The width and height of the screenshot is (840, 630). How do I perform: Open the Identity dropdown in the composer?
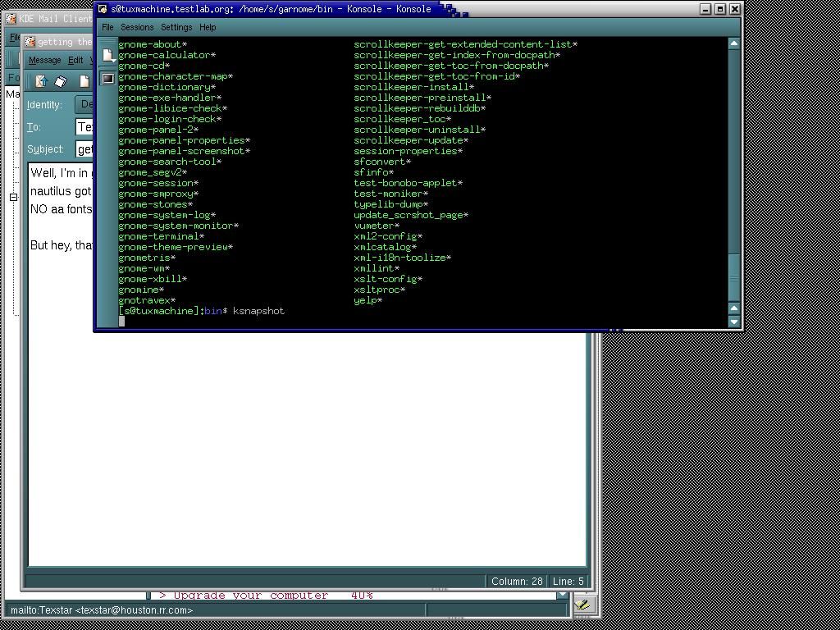[84, 104]
